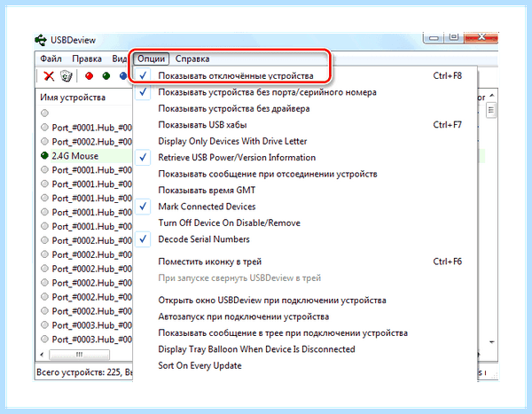This screenshot has width=532, height=414.
Task: Click the USBDeview title bar application icon
Action: pyautogui.click(x=41, y=40)
